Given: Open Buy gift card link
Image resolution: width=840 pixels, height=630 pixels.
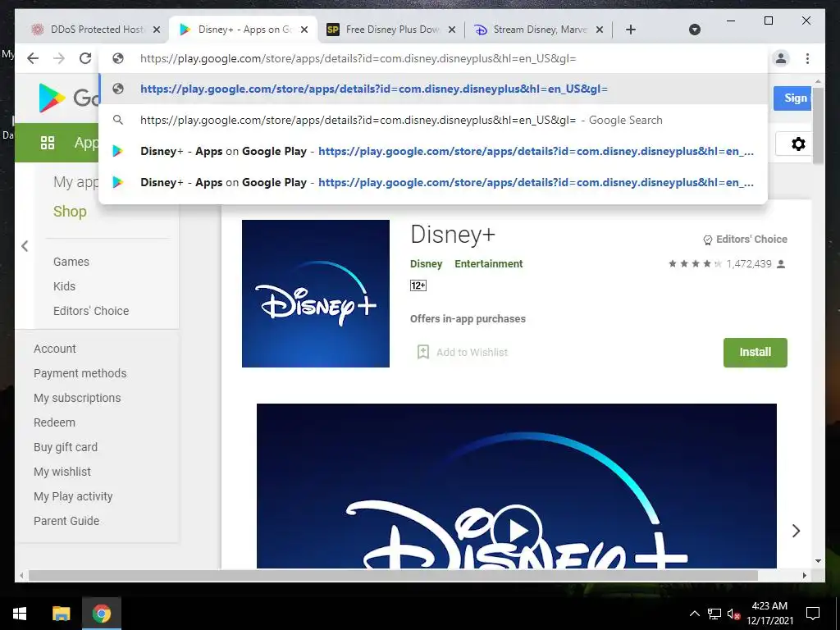Looking at the screenshot, I should coord(66,447).
